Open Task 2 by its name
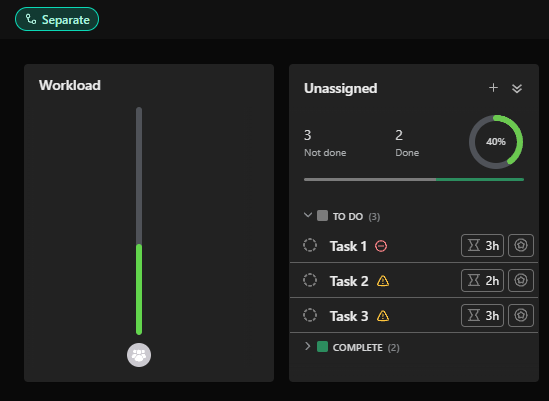Screen dimensions: 549x401 click(349, 281)
